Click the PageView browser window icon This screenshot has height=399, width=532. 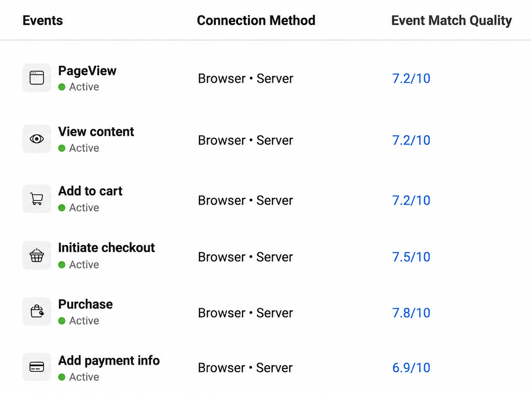click(37, 78)
